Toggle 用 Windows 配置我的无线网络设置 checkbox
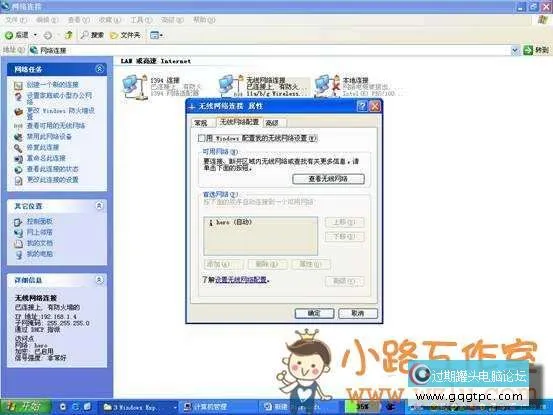Screen dimensions: 553x415 201,138
